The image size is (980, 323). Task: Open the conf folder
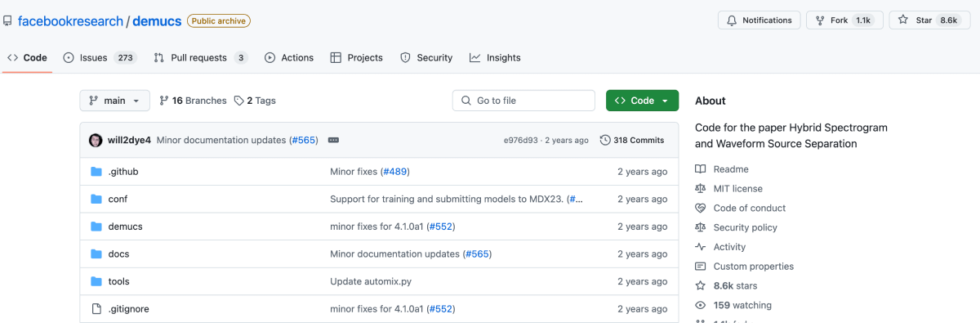[118, 199]
